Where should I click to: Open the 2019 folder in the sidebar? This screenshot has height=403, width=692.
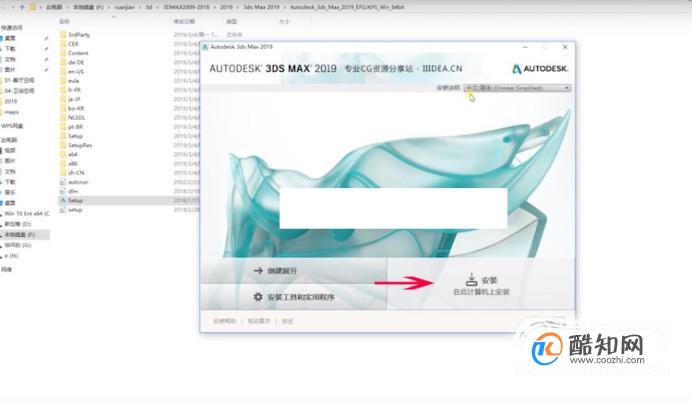(x=11, y=102)
